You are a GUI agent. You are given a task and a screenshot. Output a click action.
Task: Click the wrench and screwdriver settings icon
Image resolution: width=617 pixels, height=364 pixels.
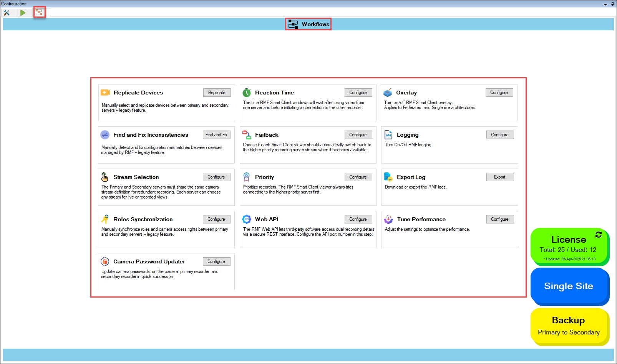[7, 13]
